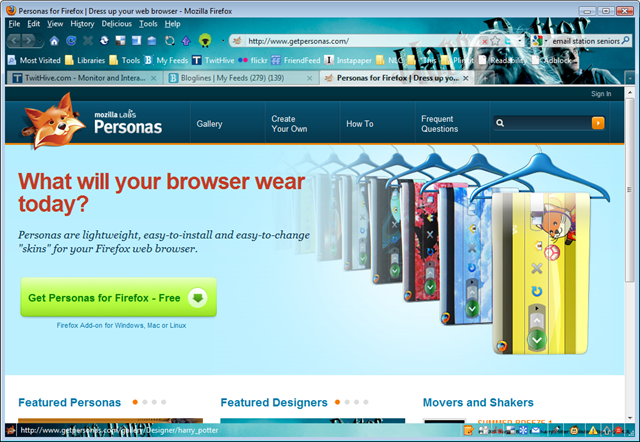Select last dot of Featured Personas carousel
640x442 pixels.
pos(164,402)
